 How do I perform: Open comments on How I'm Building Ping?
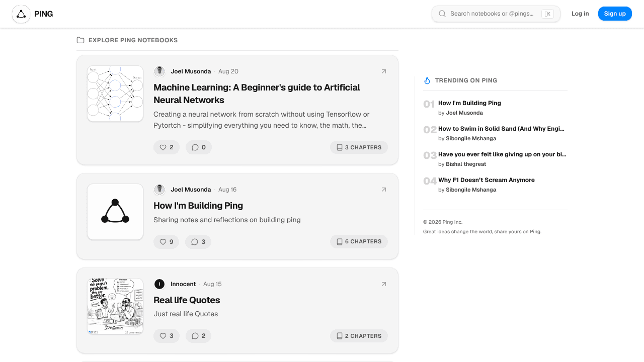click(198, 242)
